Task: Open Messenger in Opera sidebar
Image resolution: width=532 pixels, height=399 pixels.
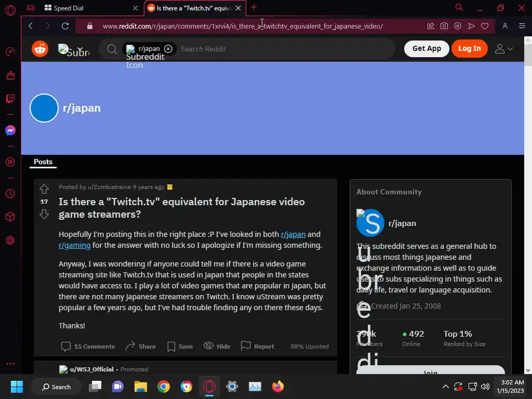Action: 10,130
